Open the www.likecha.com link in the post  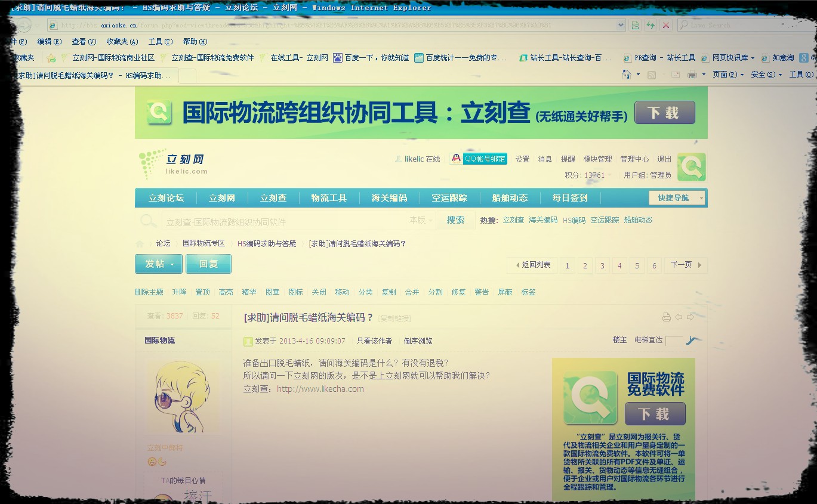click(x=320, y=389)
